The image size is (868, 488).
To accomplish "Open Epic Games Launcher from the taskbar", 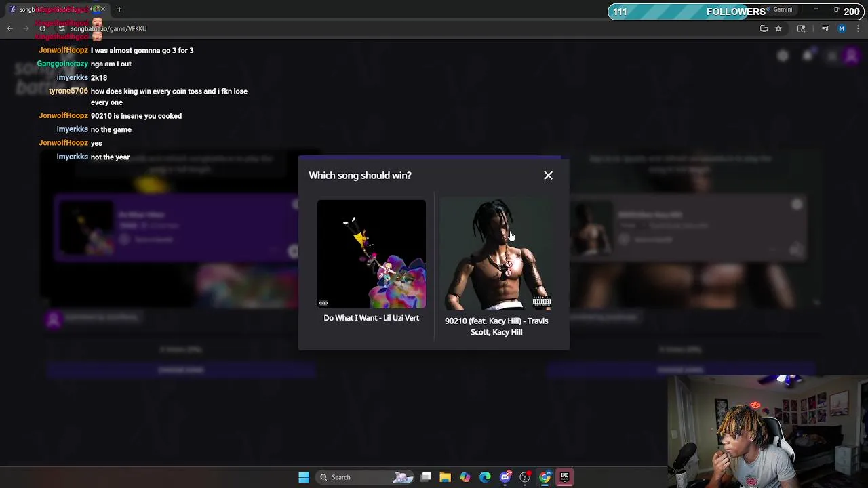I will tap(564, 477).
